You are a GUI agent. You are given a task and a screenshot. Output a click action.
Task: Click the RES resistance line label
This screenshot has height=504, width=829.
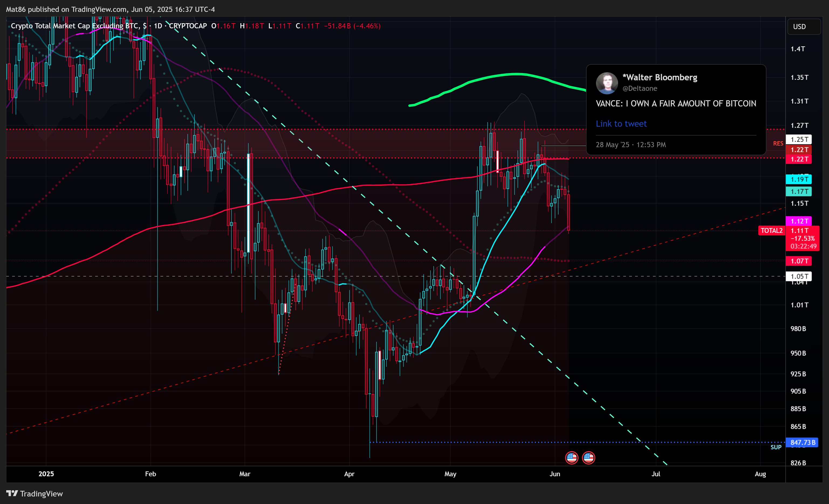(778, 144)
